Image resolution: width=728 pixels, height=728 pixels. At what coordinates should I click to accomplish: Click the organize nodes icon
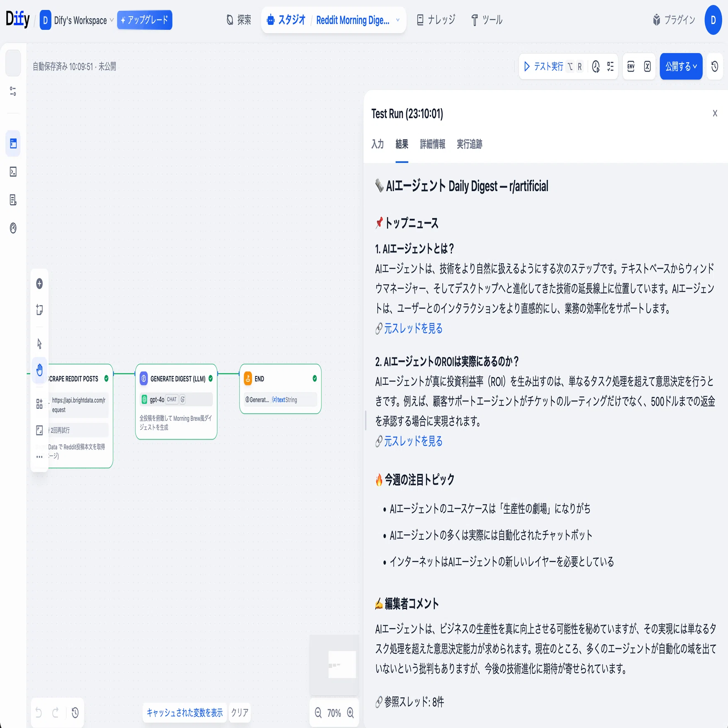point(39,404)
